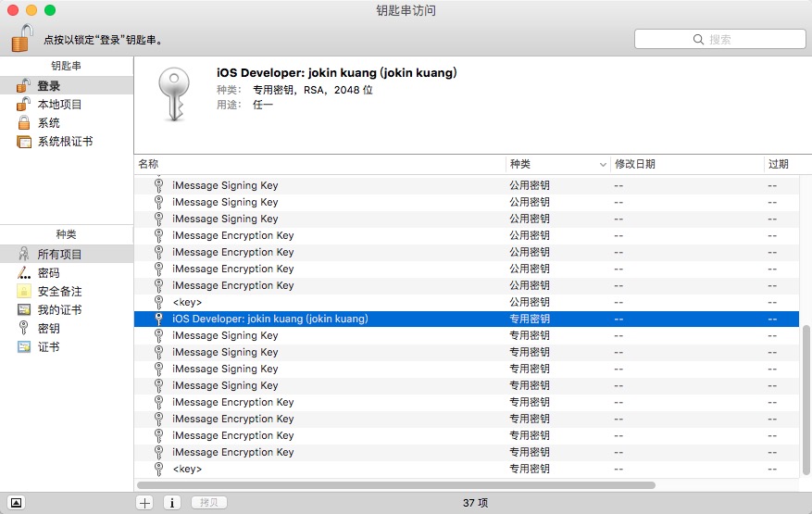Click the key title iOS Developer: jokin kuang in details
This screenshot has height=514, width=812.
click(x=337, y=72)
